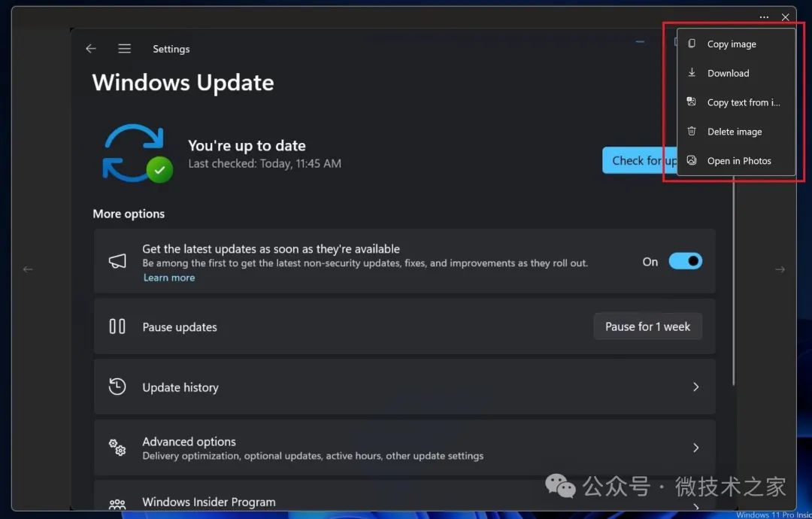Click the Settings back arrow
812x519 pixels.
click(x=91, y=49)
